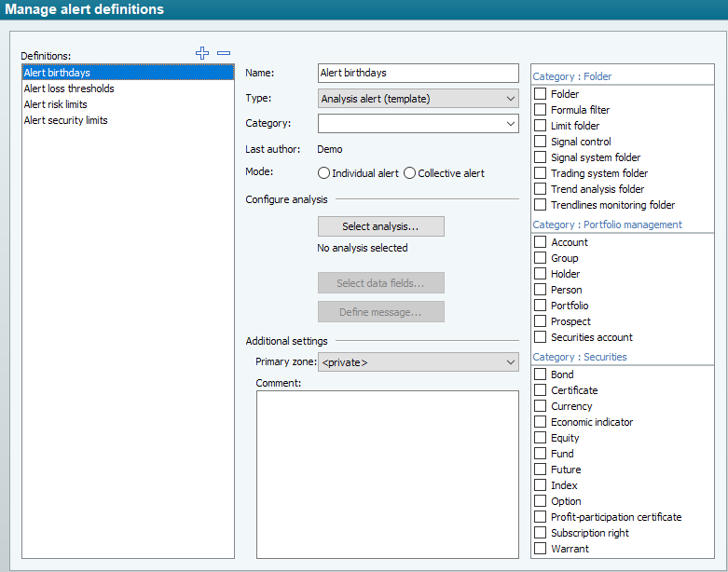Mark the Warrant checkbox
This screenshot has width=728, height=572.
click(x=540, y=549)
